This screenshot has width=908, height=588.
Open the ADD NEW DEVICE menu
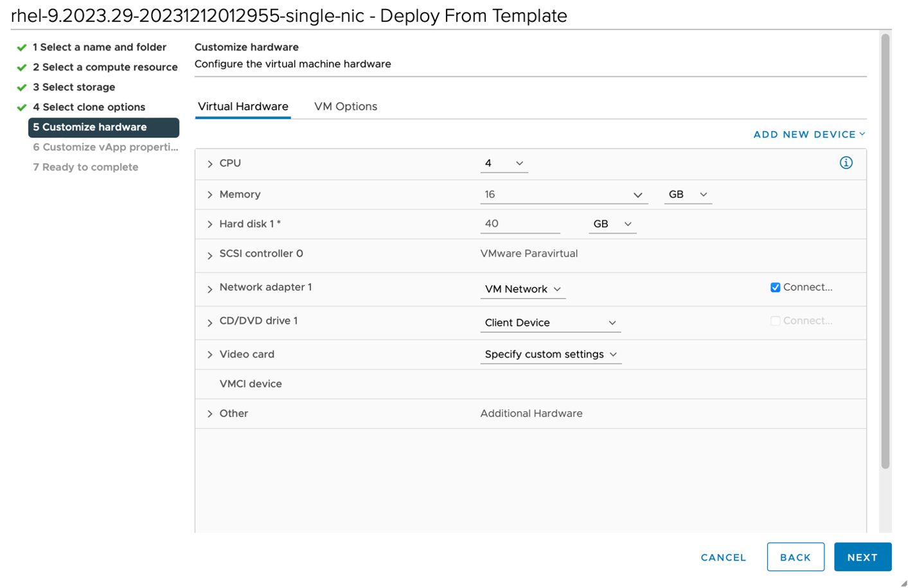pyautogui.click(x=808, y=134)
